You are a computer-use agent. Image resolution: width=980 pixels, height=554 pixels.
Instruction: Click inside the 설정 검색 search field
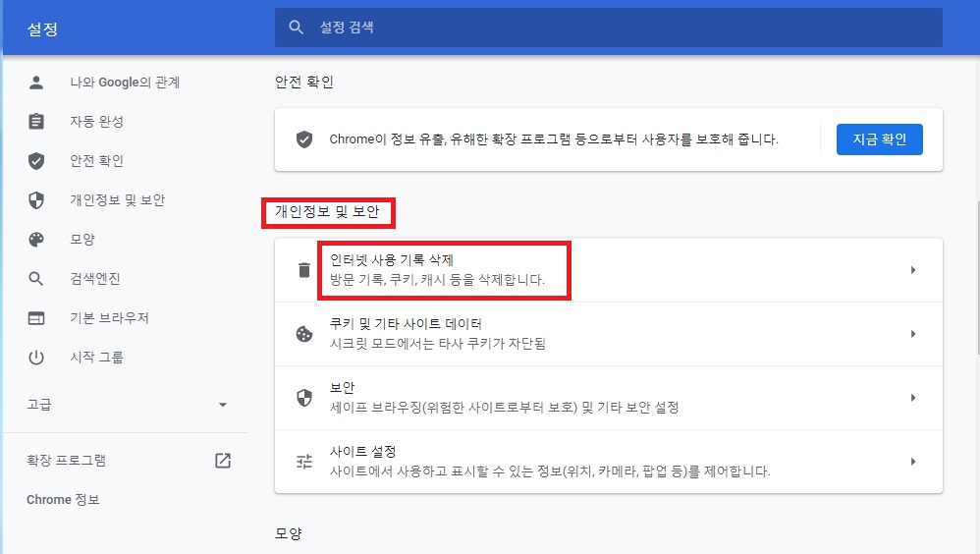coord(609,28)
